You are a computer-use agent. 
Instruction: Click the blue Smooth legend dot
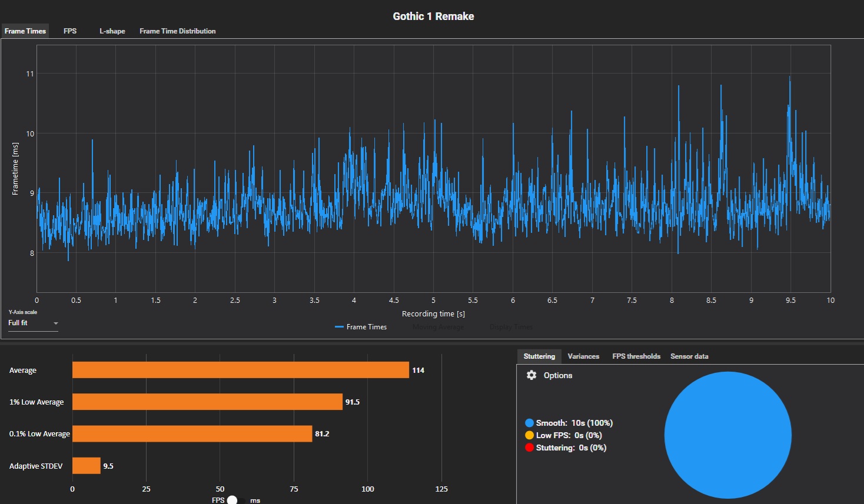point(529,423)
